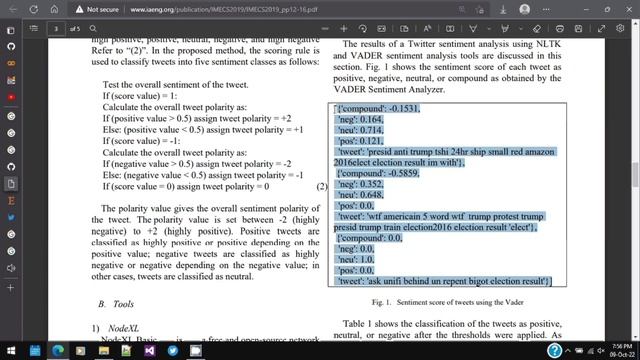Select the PDF Draw pen tool
The width and height of the screenshot is (640, 360).
click(x=473, y=28)
